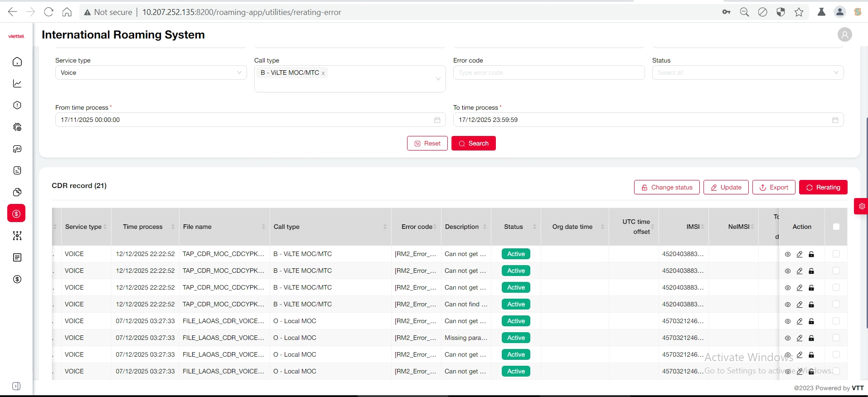Click the user avatar icon at top right

point(844,35)
